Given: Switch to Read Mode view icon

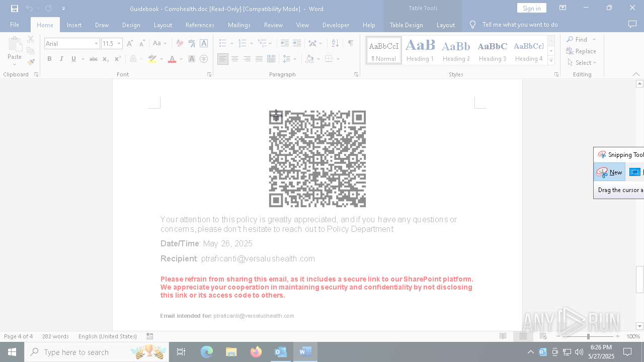Looking at the screenshot, I should coord(503,336).
